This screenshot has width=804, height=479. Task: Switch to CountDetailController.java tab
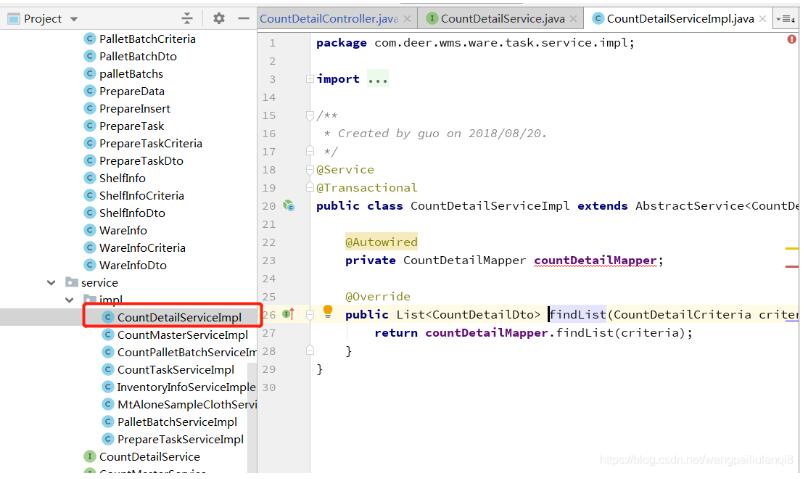[x=327, y=19]
